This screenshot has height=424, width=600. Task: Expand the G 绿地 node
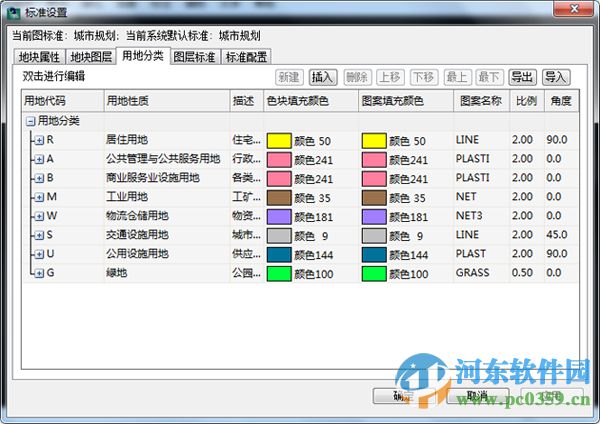point(39,273)
